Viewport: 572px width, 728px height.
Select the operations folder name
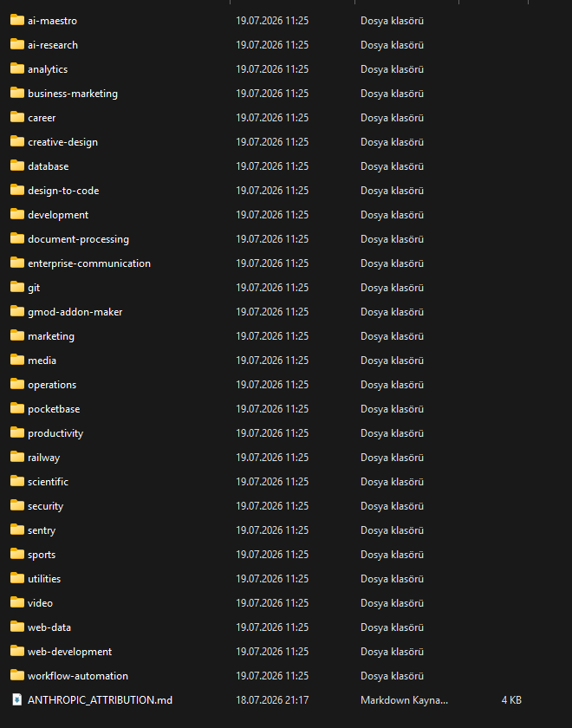(52, 385)
